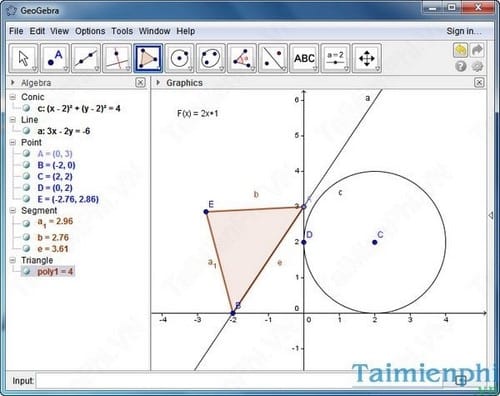Screen dimensions: 500x396
Task: Collapse the Segment group tree node
Action: [13, 211]
